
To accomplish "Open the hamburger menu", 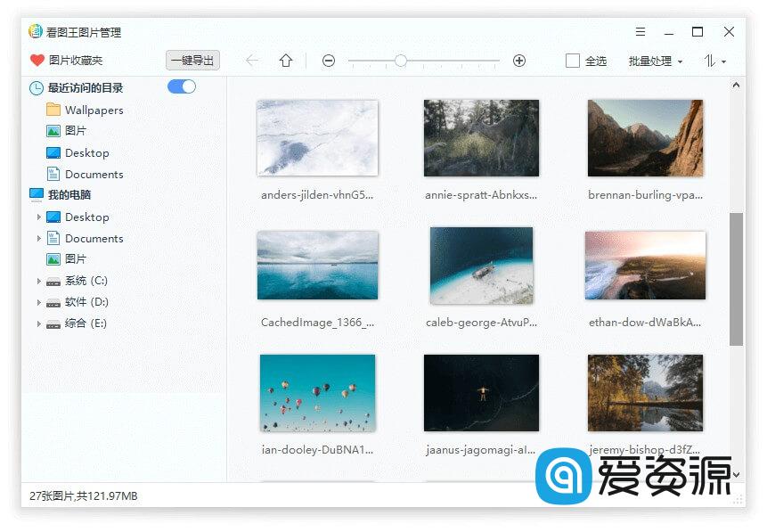I will coord(640,30).
